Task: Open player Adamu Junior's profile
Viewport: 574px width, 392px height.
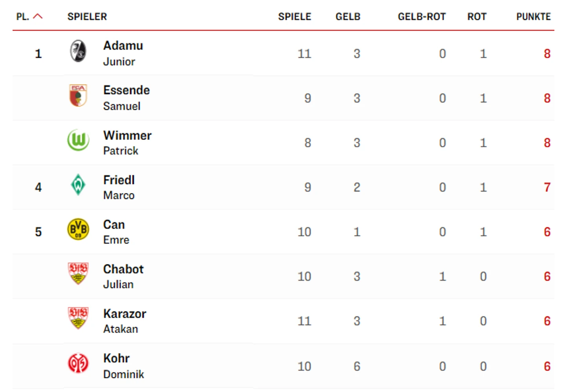Action: pos(123,53)
